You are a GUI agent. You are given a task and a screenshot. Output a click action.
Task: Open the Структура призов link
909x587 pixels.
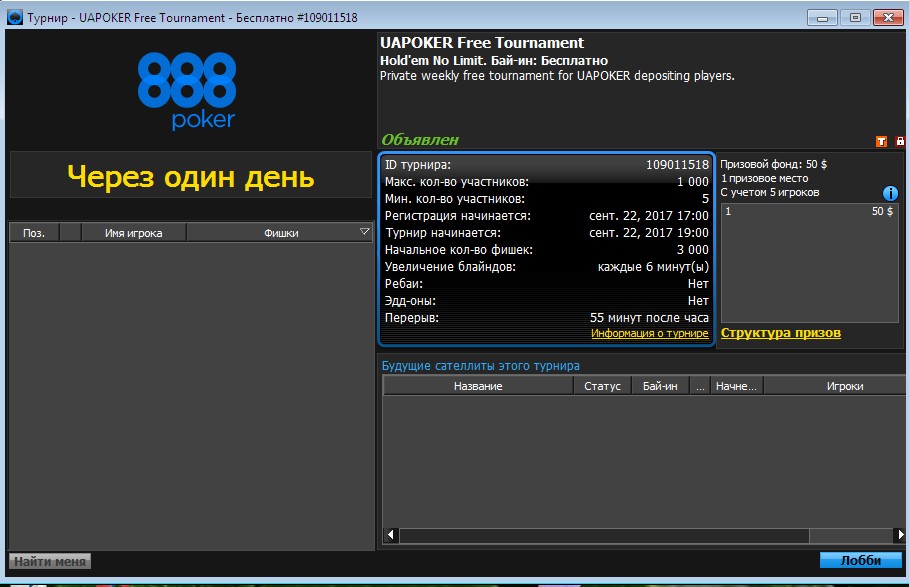click(x=780, y=333)
